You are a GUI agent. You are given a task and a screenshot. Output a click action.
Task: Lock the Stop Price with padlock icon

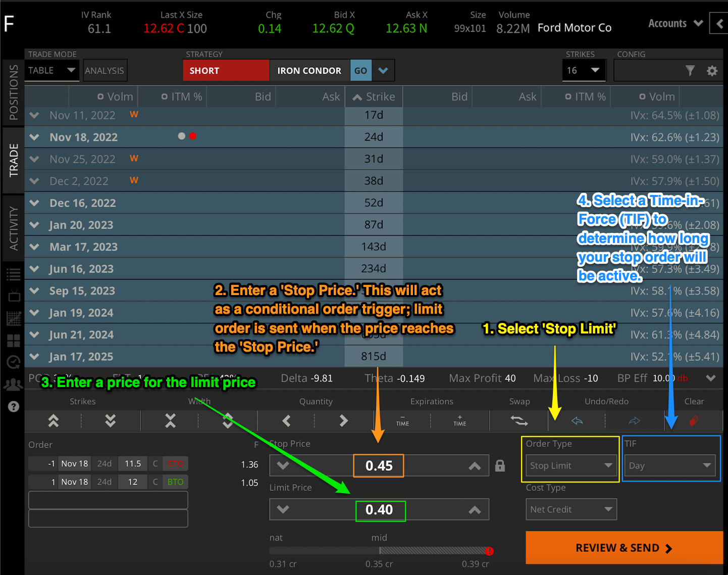click(x=500, y=465)
